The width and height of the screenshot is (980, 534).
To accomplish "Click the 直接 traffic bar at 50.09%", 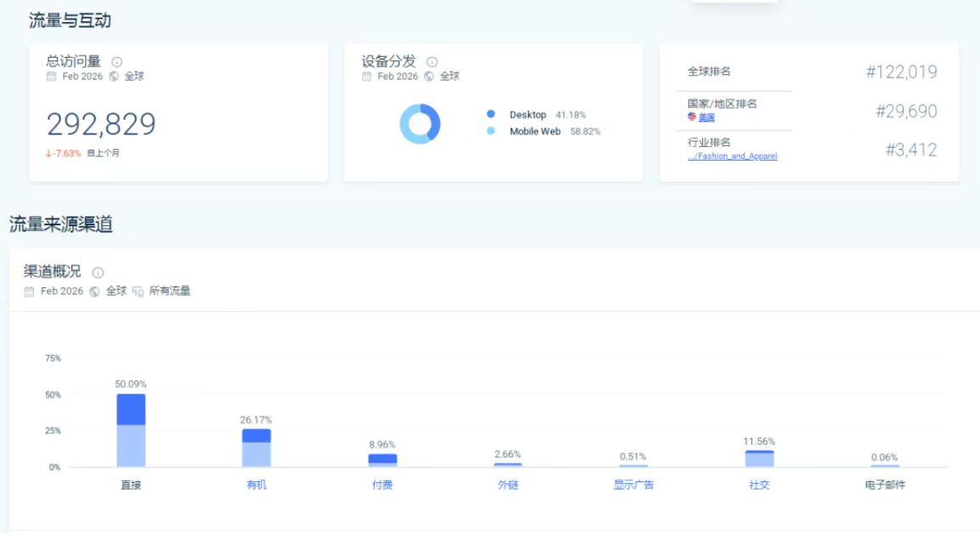I will coord(131,430).
